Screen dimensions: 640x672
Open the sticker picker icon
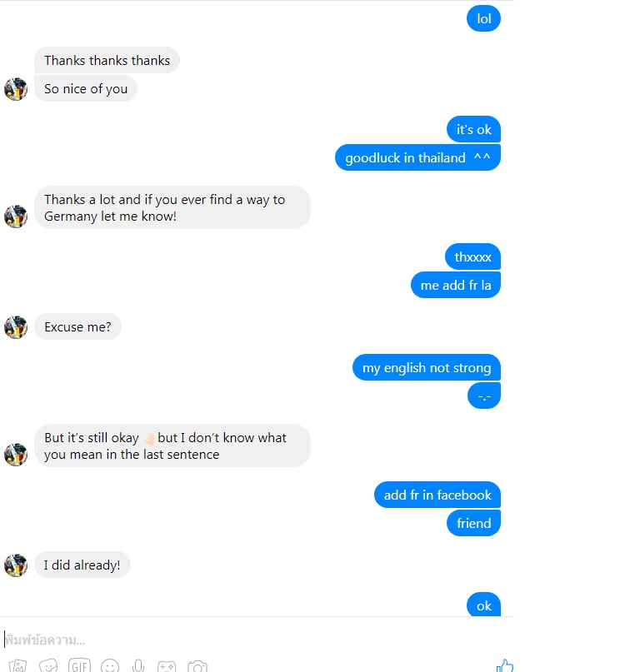(48, 665)
